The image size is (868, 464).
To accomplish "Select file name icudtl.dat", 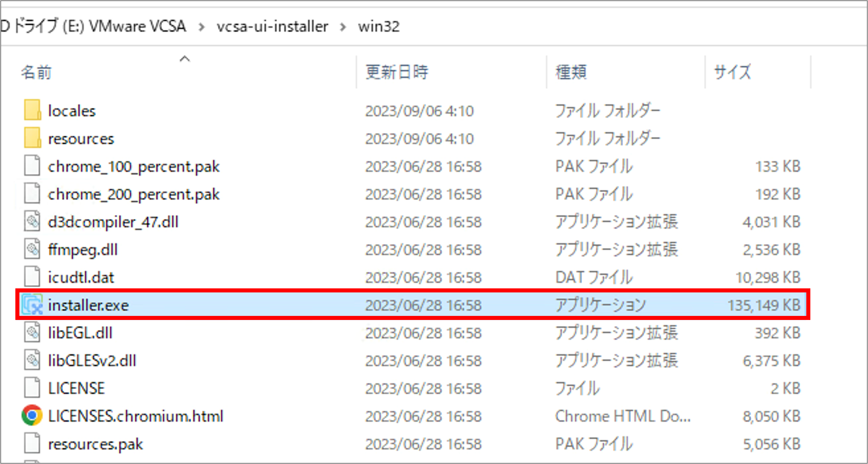I will tap(81, 278).
